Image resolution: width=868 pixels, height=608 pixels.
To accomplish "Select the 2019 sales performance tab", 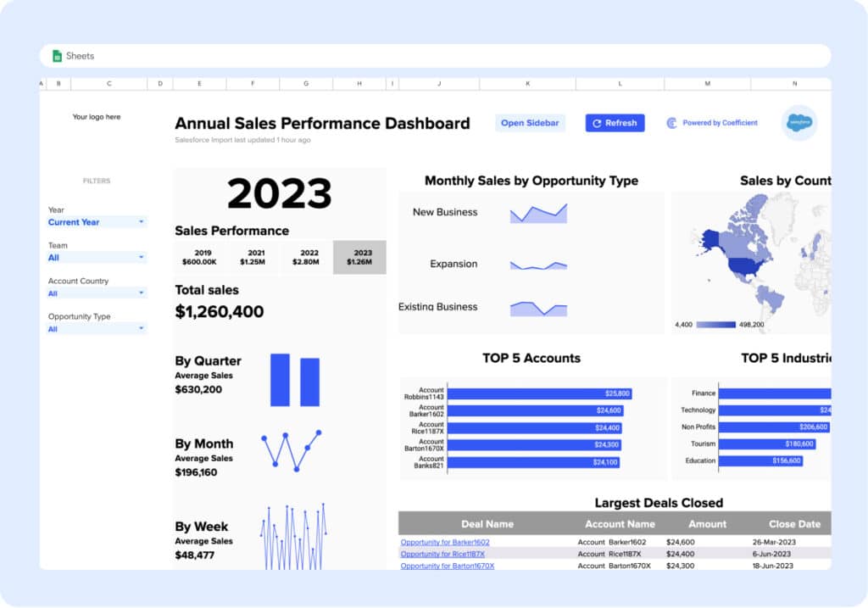I will coord(201,257).
